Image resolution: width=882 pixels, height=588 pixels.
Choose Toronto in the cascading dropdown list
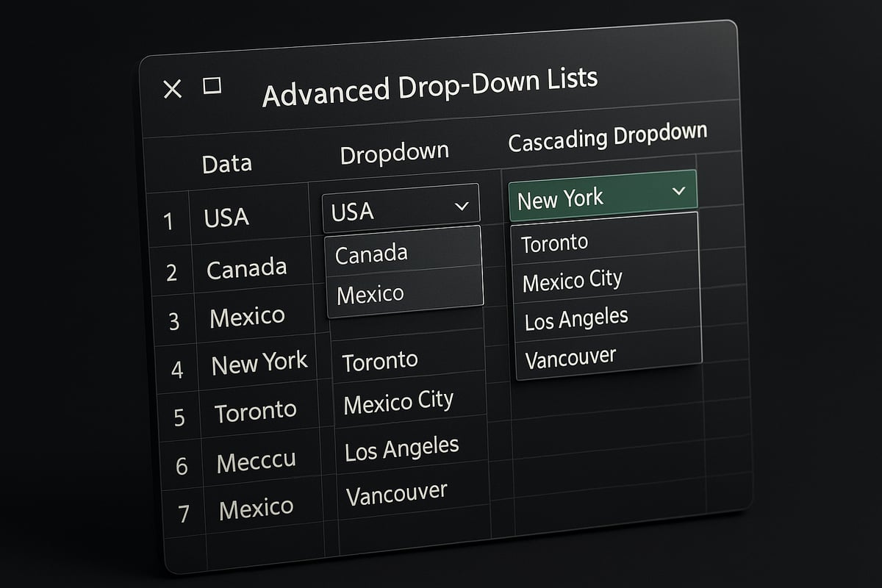(x=555, y=241)
